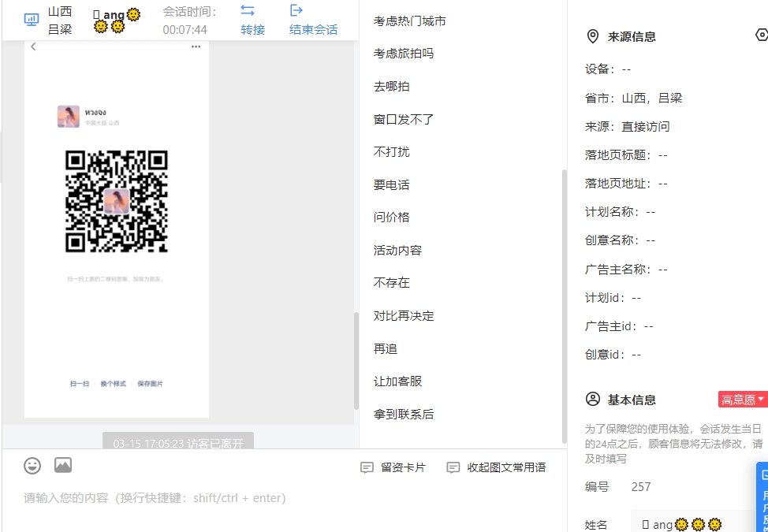The width and height of the screenshot is (768, 532).
Task: Click the person icon beside 基本信息
Action: 593,399
